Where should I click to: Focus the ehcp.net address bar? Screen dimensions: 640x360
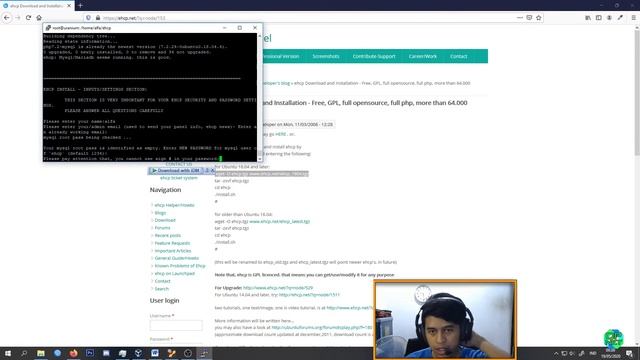pyautogui.click(x=306, y=18)
